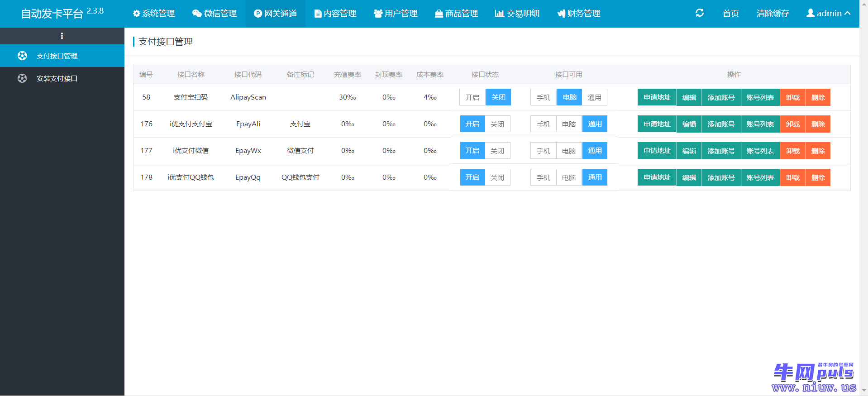
Task: Open 微信管理 top menu
Action: (x=215, y=14)
